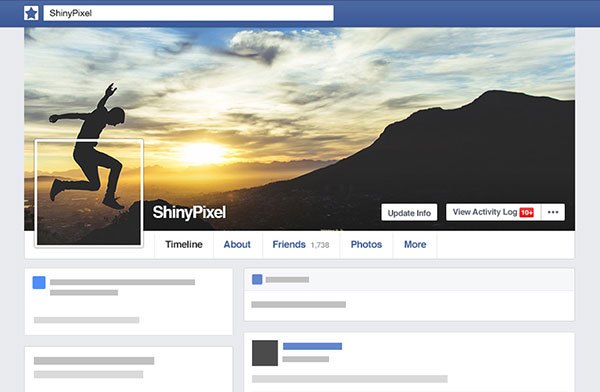Click the ShinyPixel profile name on cover
The height and width of the screenshot is (392, 600).
click(189, 212)
